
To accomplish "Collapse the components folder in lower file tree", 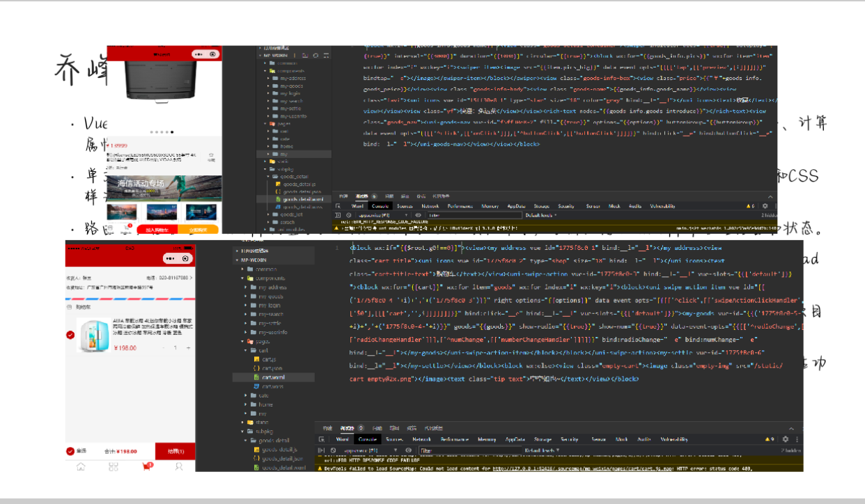I will point(242,278).
